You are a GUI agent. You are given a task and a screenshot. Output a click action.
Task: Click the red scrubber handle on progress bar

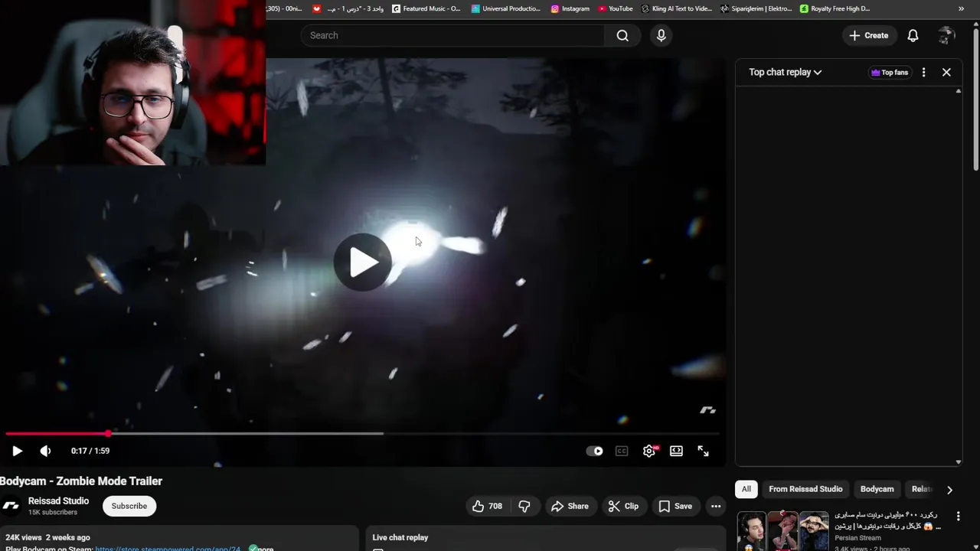point(108,433)
